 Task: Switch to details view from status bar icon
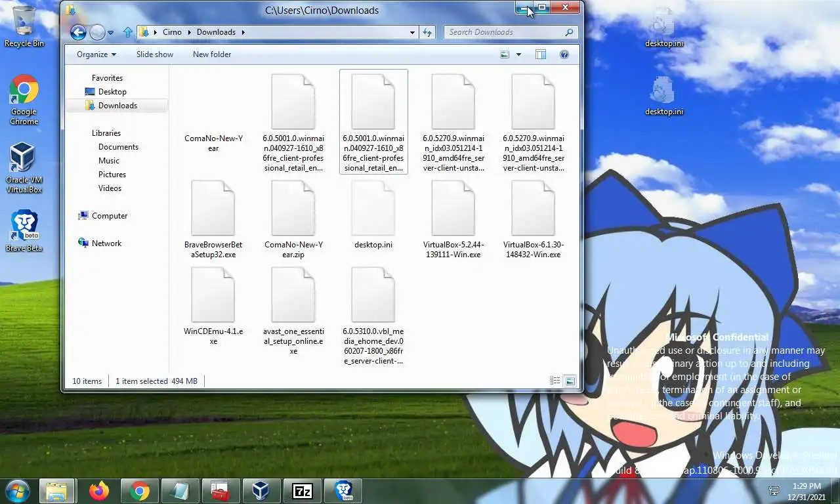tap(555, 381)
